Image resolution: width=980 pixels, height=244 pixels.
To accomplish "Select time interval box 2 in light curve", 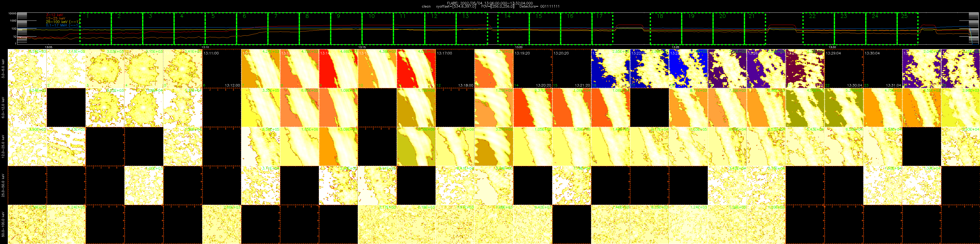I will click(x=127, y=29).
